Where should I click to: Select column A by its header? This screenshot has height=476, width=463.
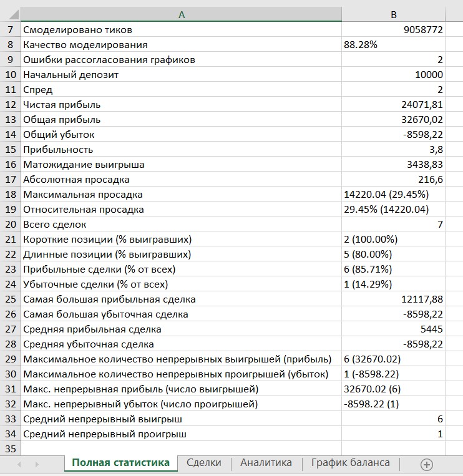pyautogui.click(x=182, y=14)
